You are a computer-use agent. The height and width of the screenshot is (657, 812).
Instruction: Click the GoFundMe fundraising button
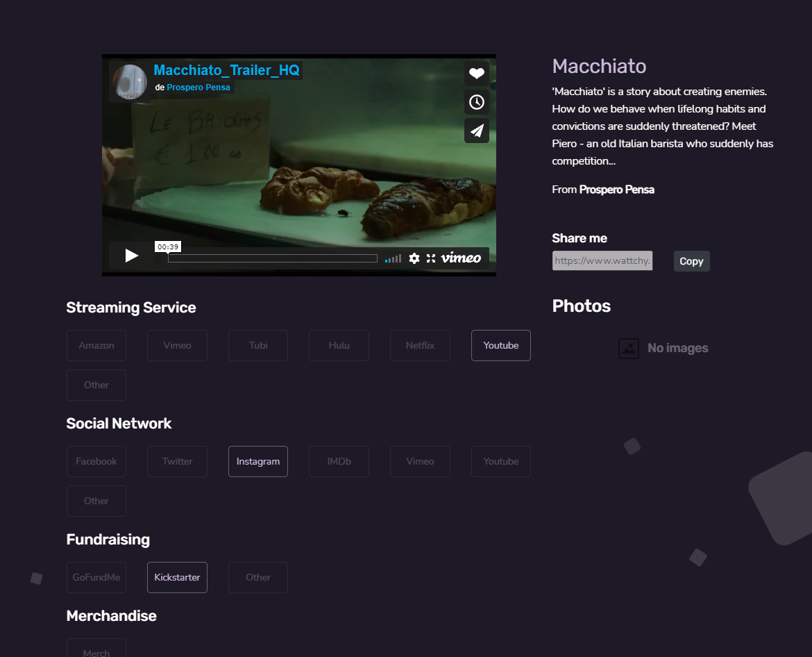point(96,577)
